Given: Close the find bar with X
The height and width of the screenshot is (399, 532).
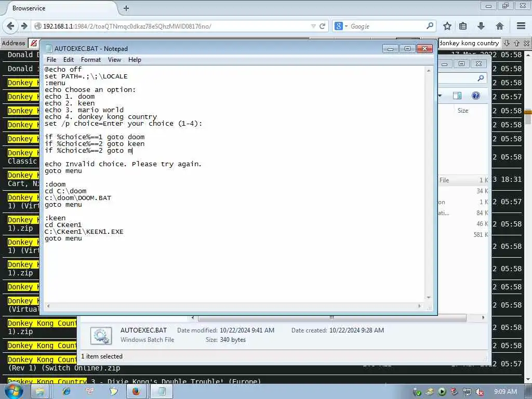Looking at the screenshot, I should (x=526, y=43).
